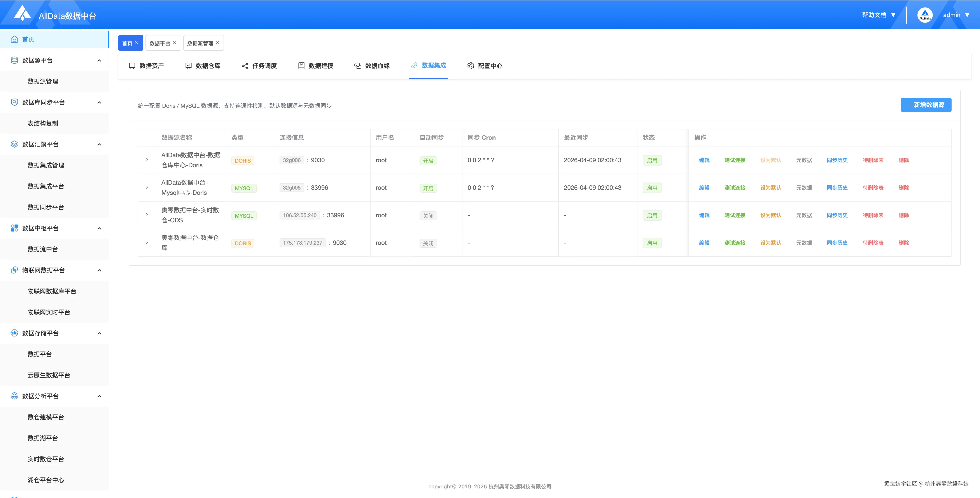Image resolution: width=980 pixels, height=498 pixels.
Task: Open 数据集成平台 in the sidebar
Action: click(46, 186)
